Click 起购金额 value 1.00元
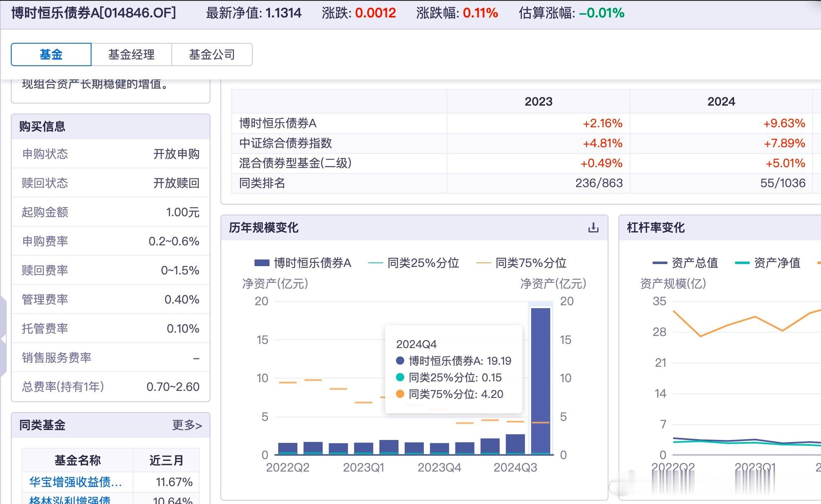The width and height of the screenshot is (821, 504). click(x=183, y=212)
